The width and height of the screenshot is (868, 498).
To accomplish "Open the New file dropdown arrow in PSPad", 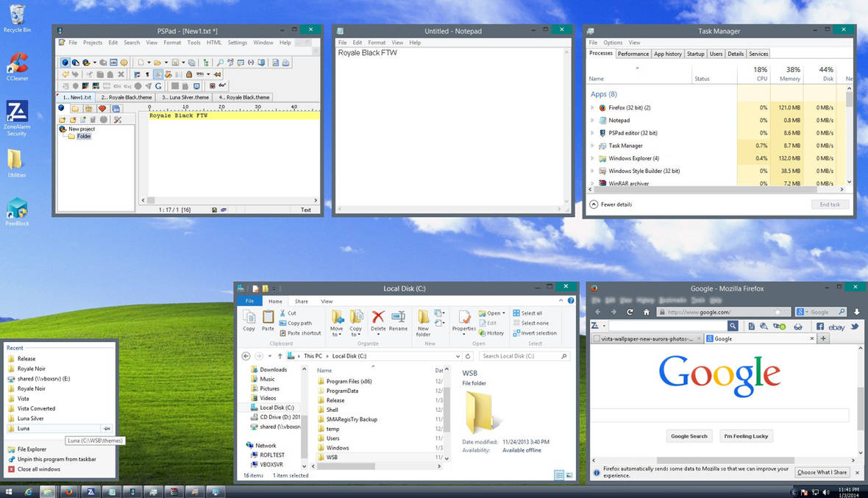I will tap(149, 62).
